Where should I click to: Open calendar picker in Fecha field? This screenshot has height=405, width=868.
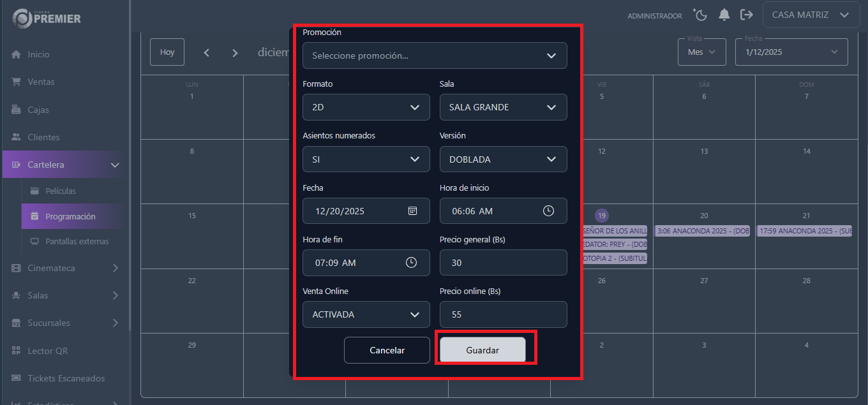(412, 211)
